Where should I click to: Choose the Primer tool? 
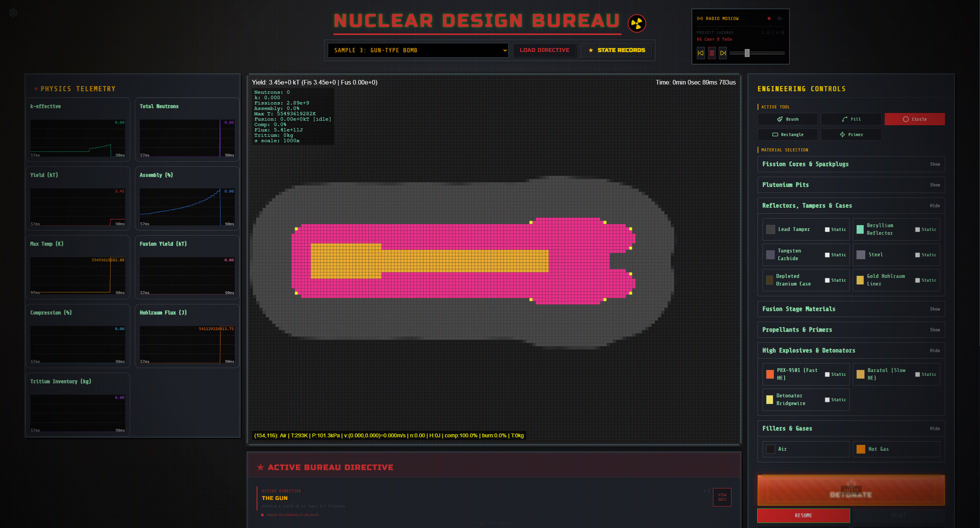(x=851, y=134)
